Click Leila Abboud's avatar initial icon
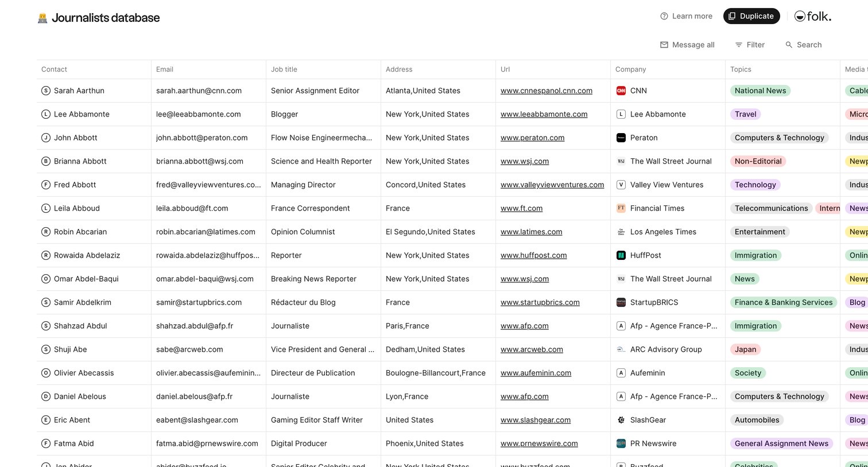This screenshot has width=868, height=467. (46, 208)
